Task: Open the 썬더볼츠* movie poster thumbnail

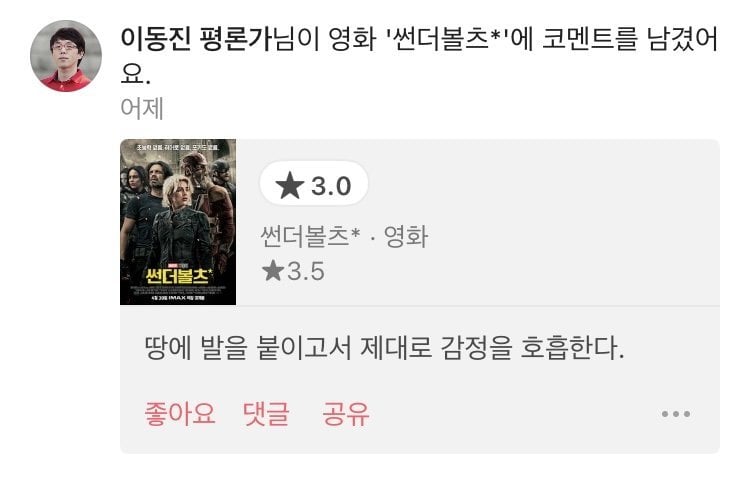Action: pos(178,222)
